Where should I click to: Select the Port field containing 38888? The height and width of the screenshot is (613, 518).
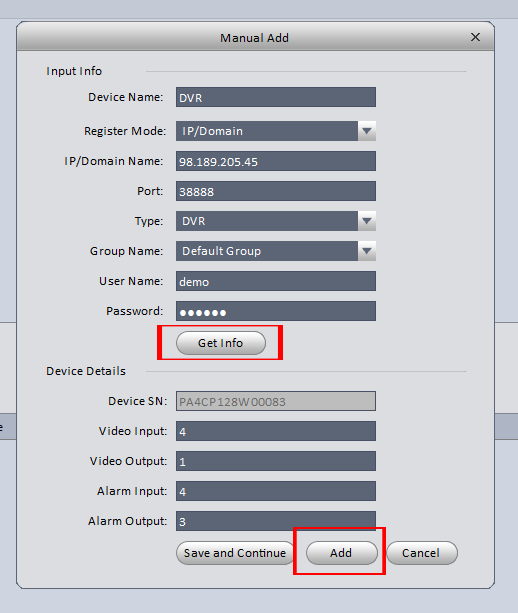(x=276, y=191)
